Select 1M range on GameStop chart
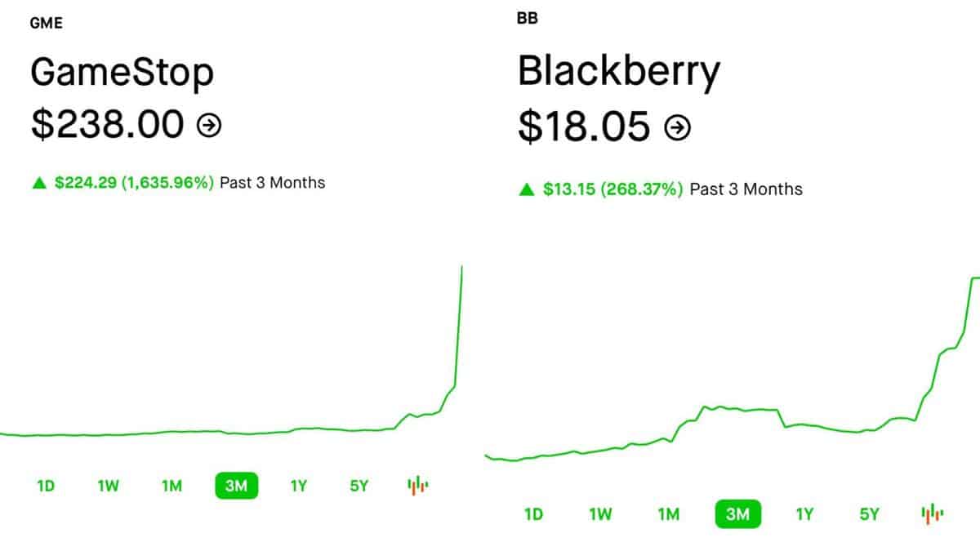This screenshot has width=980, height=551. point(171,487)
